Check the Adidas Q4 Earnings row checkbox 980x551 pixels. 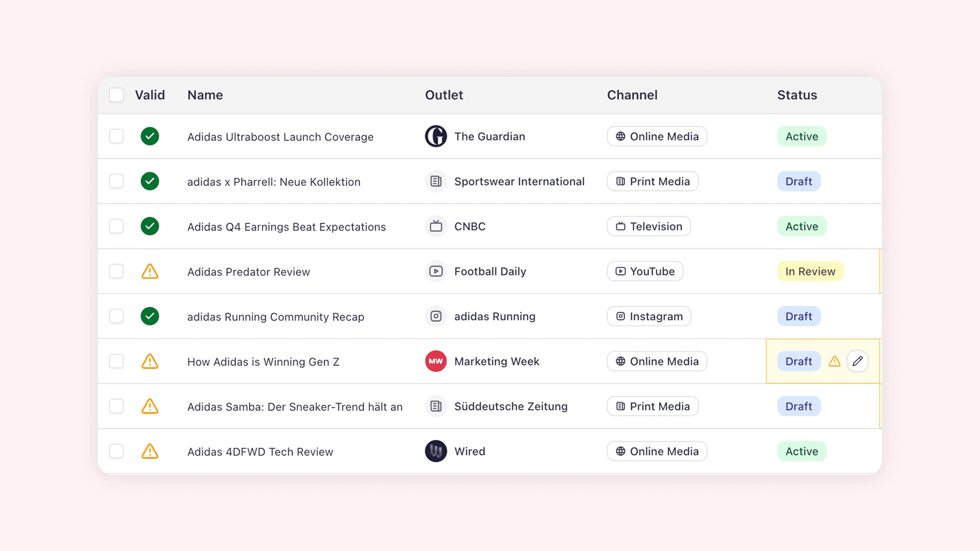pyautogui.click(x=116, y=226)
